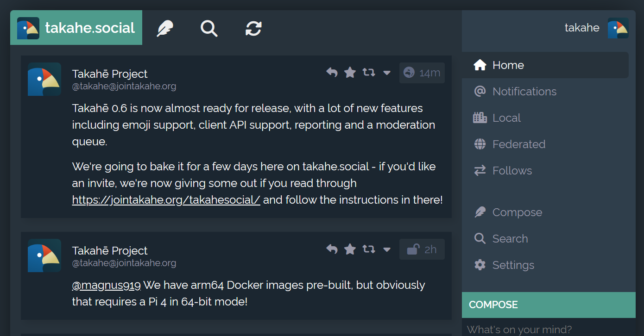This screenshot has height=336, width=644.
Task: Refresh the timeline with the sync icon
Action: tap(253, 28)
